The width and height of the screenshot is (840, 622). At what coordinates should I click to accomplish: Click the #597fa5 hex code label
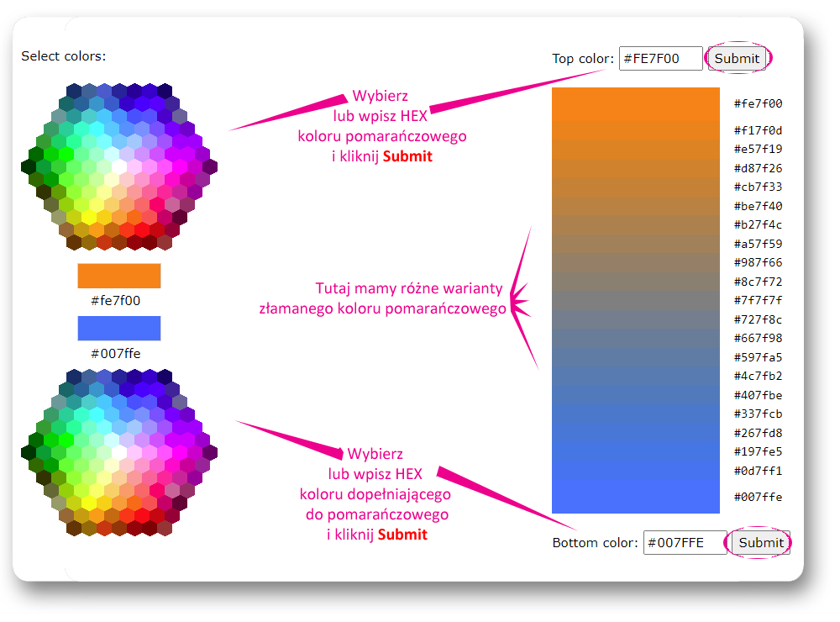click(758, 357)
